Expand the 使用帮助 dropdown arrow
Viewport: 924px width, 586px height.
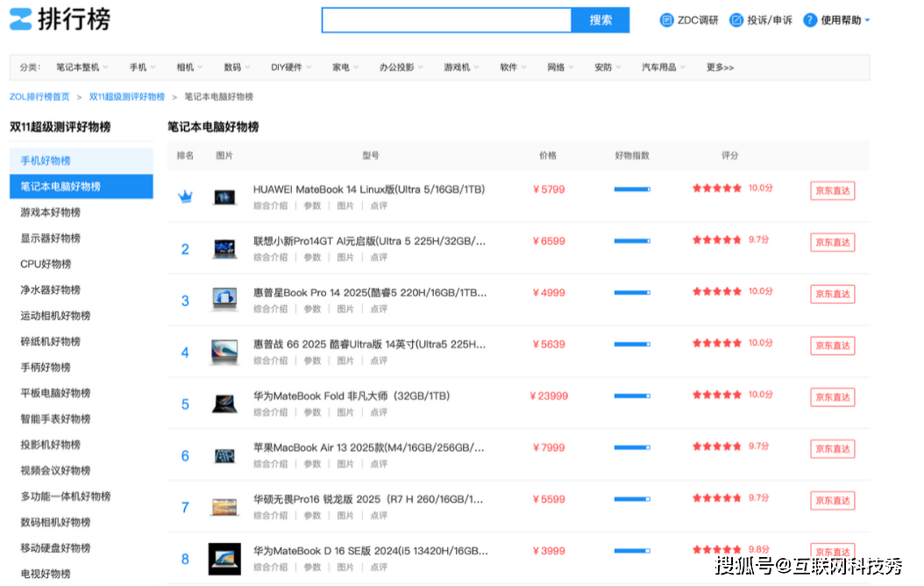coord(867,20)
